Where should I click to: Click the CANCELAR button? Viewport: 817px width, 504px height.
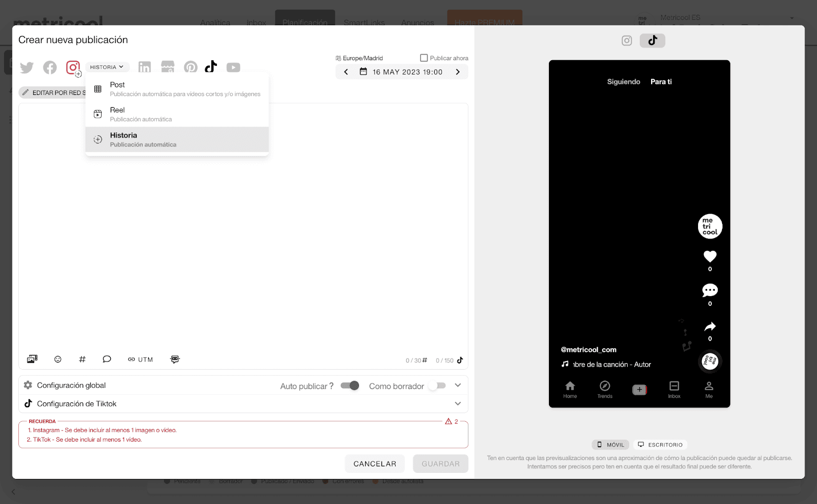375,464
